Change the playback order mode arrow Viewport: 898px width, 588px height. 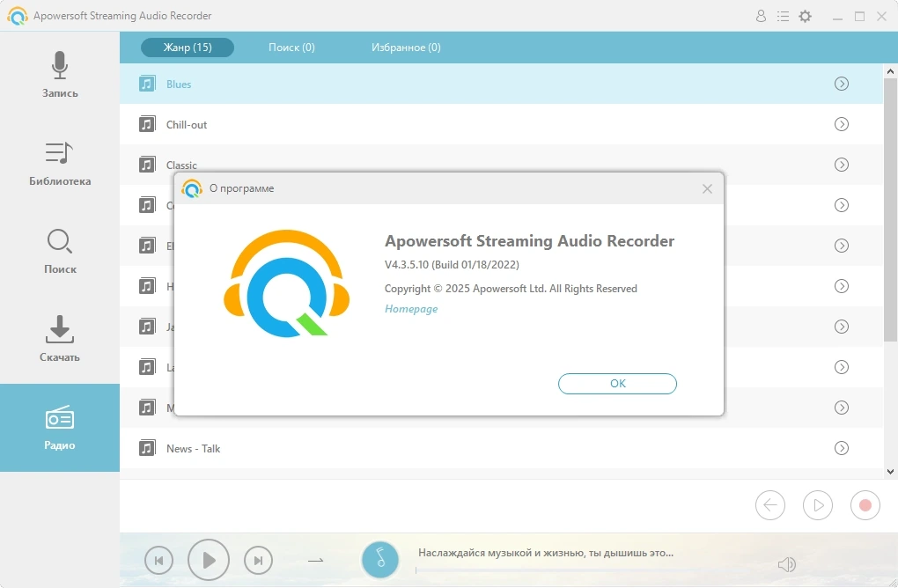point(315,561)
